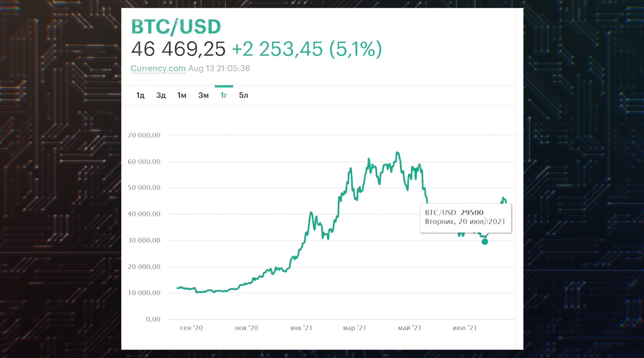Click the BTC/USD 29500 tooltip

465,217
